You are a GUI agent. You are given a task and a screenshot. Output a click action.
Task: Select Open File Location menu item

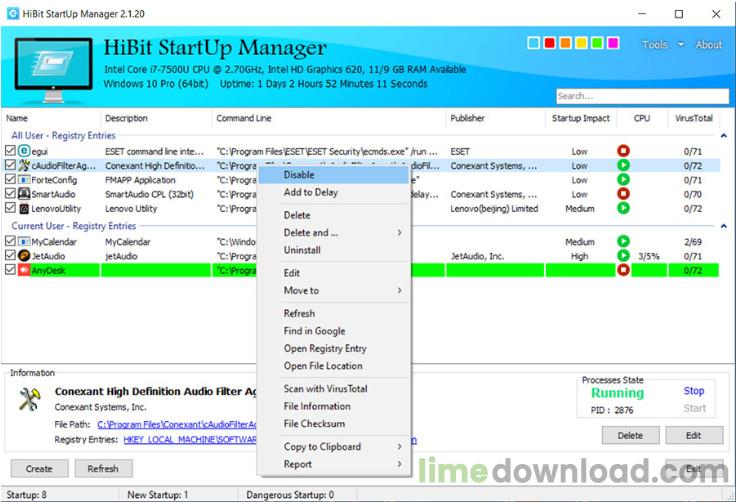click(x=334, y=366)
